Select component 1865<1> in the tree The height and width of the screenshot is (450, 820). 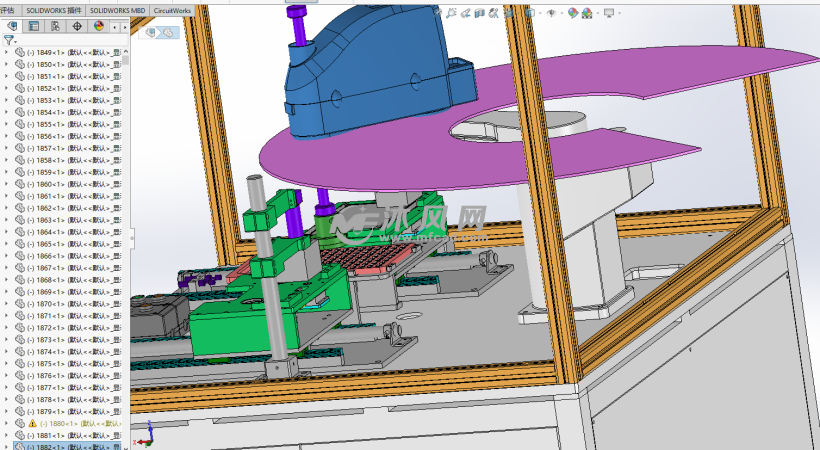click(x=70, y=244)
